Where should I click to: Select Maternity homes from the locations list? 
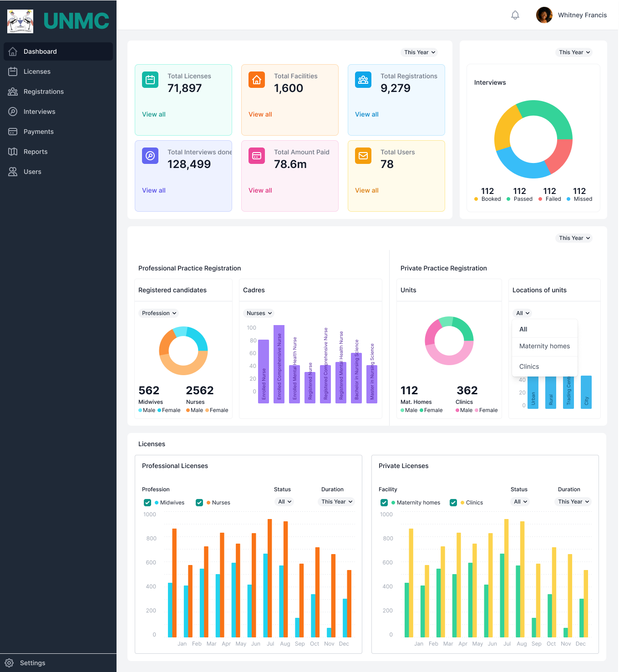[544, 346]
